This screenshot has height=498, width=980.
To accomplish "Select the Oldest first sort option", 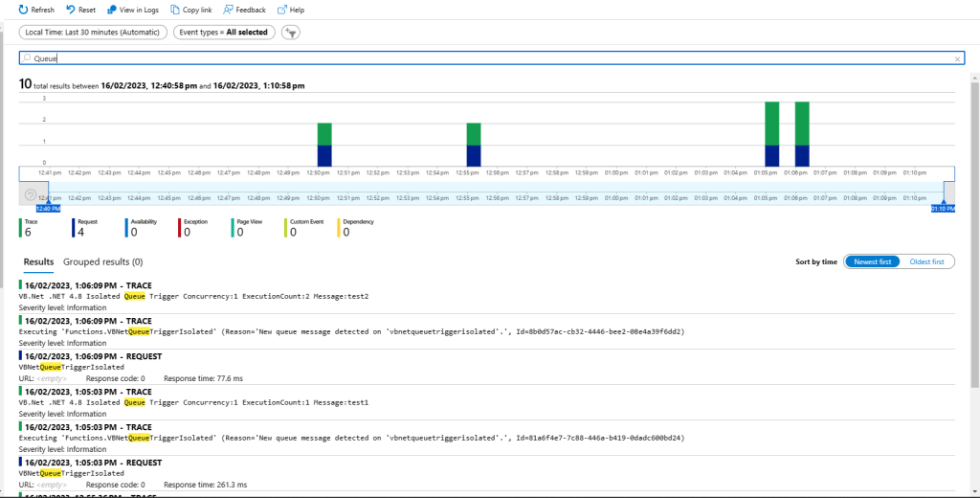I will [925, 261].
